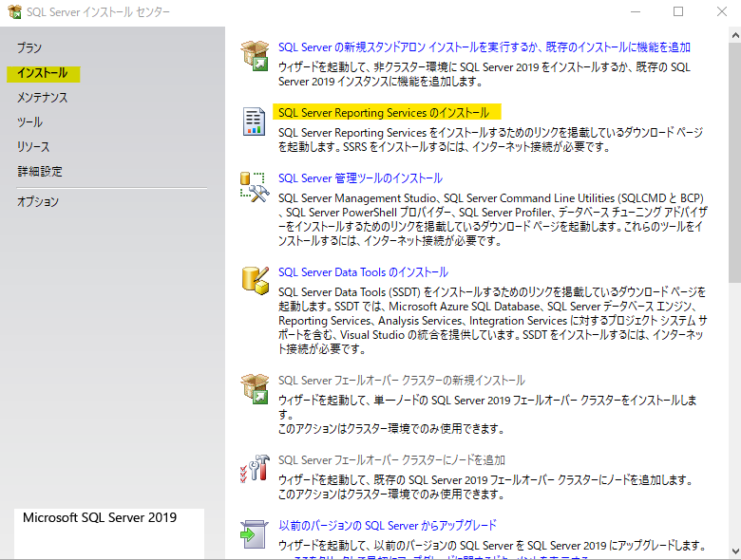Click the vertical scrollbar down arrow
Viewport: 741px width, 560px height.
click(x=733, y=551)
